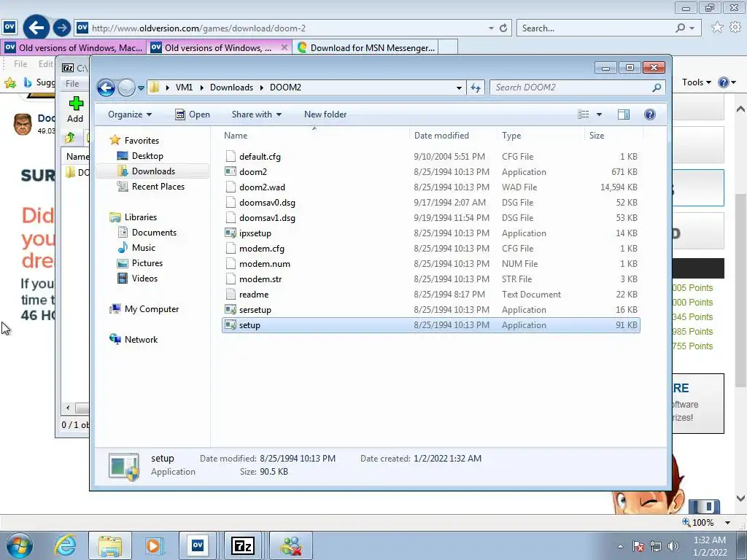
Task: Select the setup application icon
Action: click(231, 324)
